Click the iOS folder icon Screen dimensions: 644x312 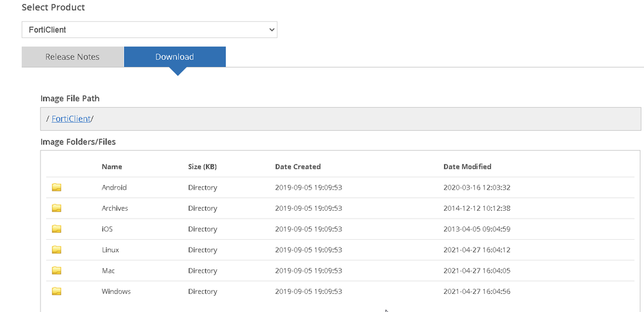click(57, 229)
